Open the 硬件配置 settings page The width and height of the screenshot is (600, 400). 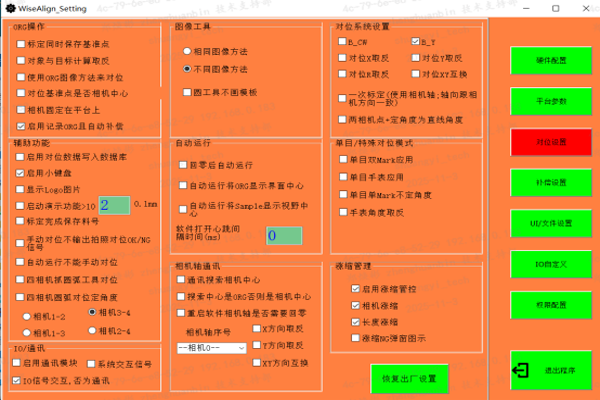[x=551, y=59]
